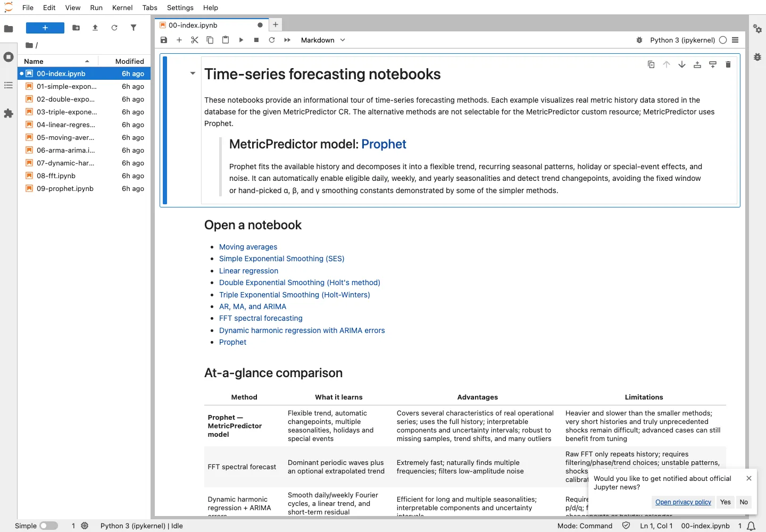Viewport: 766px width, 532px height.
Task: Add a new tab with plus button
Action: 276,24
